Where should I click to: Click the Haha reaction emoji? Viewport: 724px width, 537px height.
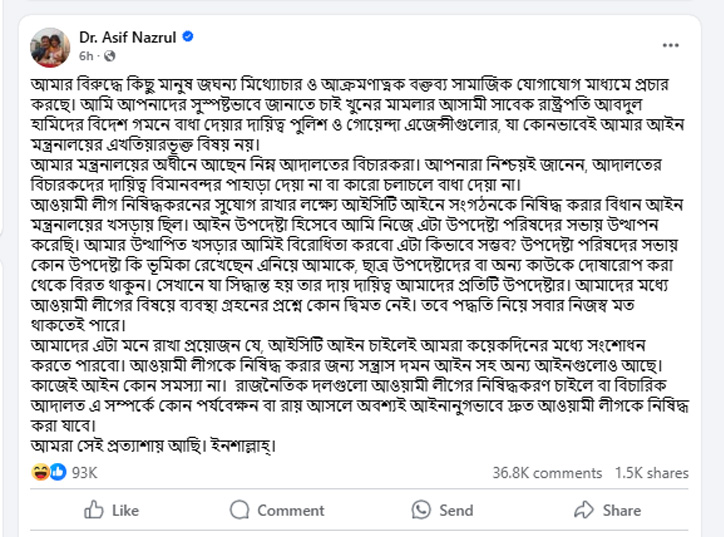[x=40, y=472]
